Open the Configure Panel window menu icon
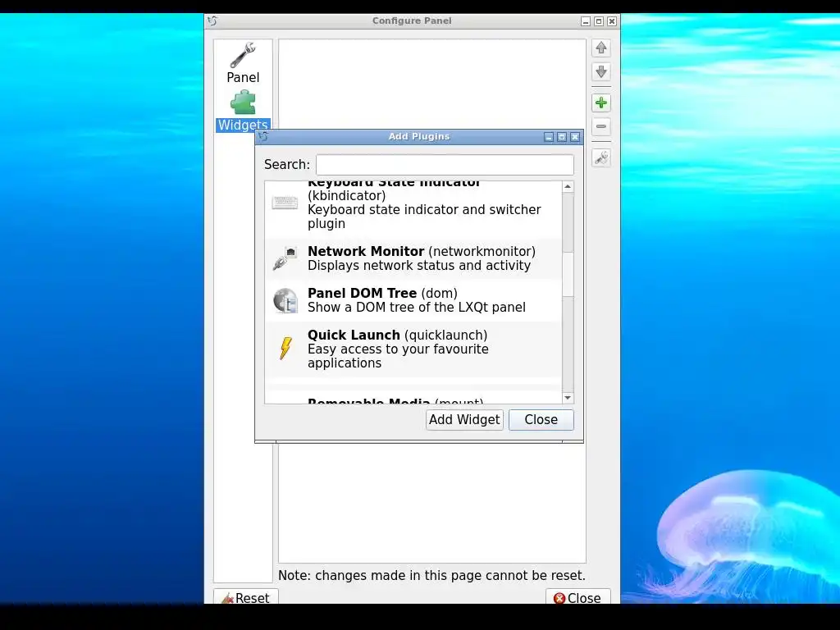This screenshot has height=630, width=840. [212, 21]
